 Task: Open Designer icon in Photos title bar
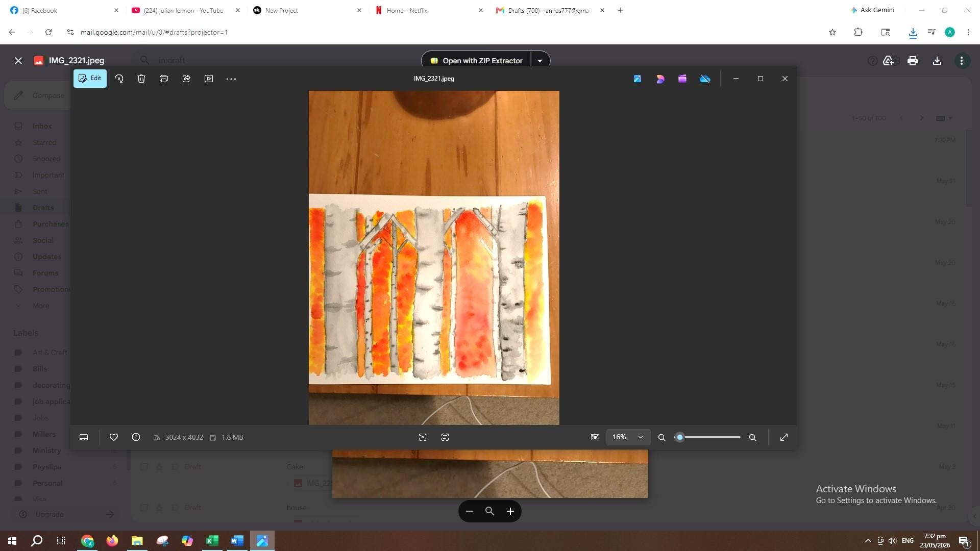pyautogui.click(x=660, y=79)
